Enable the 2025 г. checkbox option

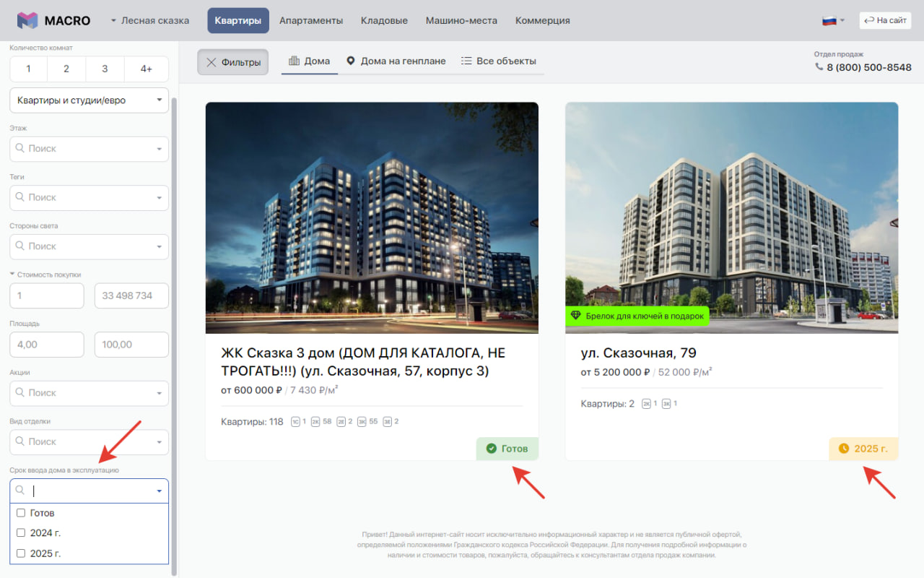[21, 553]
